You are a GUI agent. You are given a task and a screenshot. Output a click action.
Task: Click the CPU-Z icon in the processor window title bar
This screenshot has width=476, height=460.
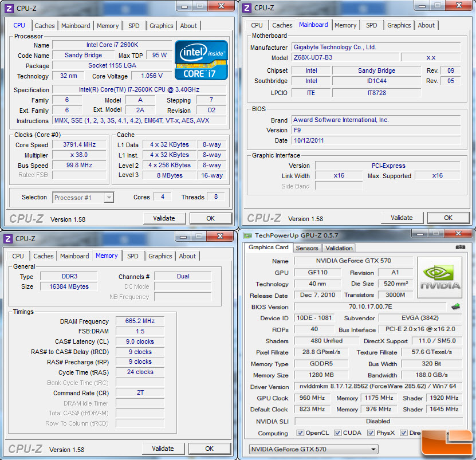click(x=9, y=9)
